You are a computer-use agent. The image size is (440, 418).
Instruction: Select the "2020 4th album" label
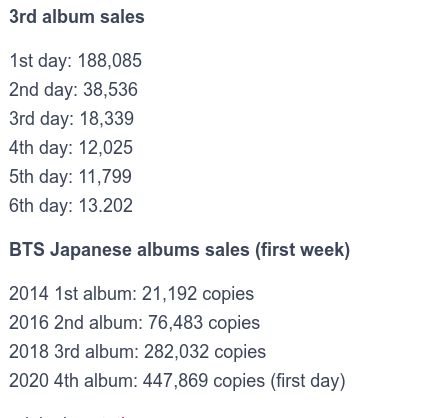coord(73,381)
